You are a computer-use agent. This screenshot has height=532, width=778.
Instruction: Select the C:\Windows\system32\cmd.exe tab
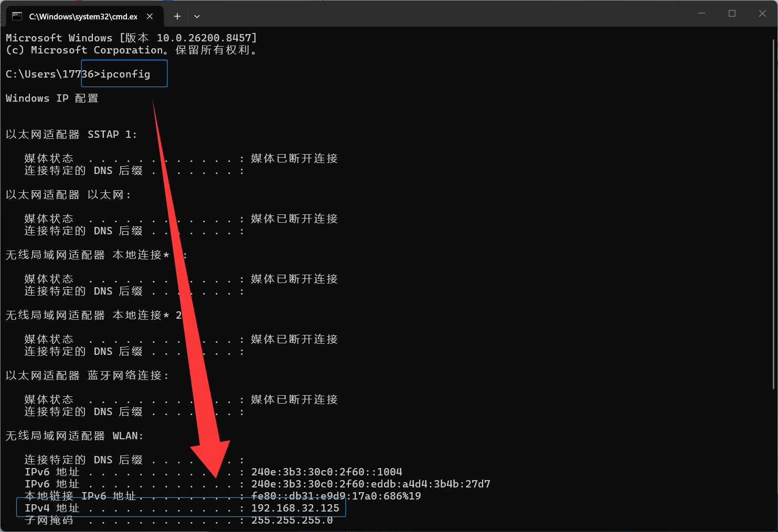[84, 16]
